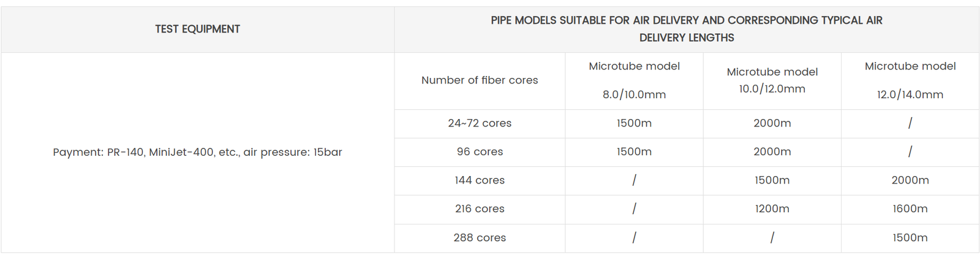Click the slash cell under 12.0/14.0mm for 24~72 cores
980x254 pixels.
(910, 123)
